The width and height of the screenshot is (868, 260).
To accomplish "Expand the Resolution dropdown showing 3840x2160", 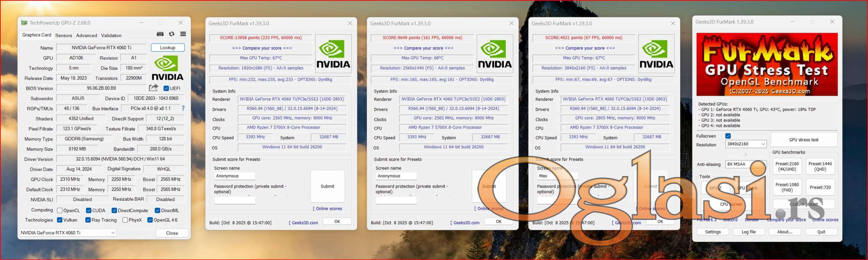I will [745, 144].
